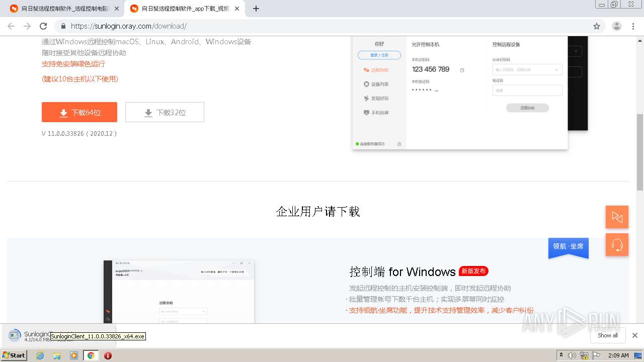Viewport: 644px width, 362px height.
Task: Click the 领航·坐席 blue ribbon badge
Action: [x=569, y=247]
